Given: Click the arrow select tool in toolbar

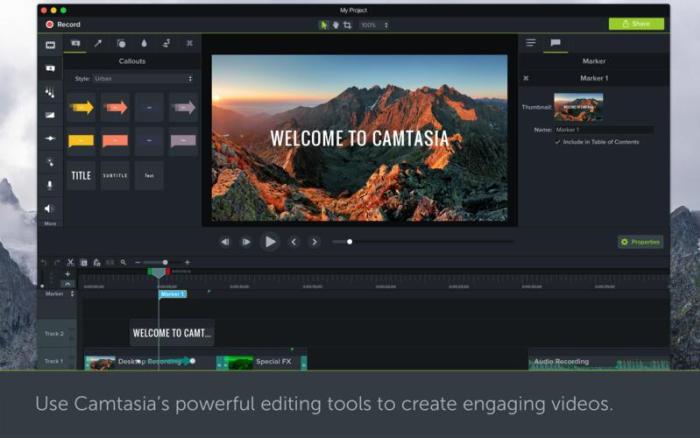Looking at the screenshot, I should point(324,24).
